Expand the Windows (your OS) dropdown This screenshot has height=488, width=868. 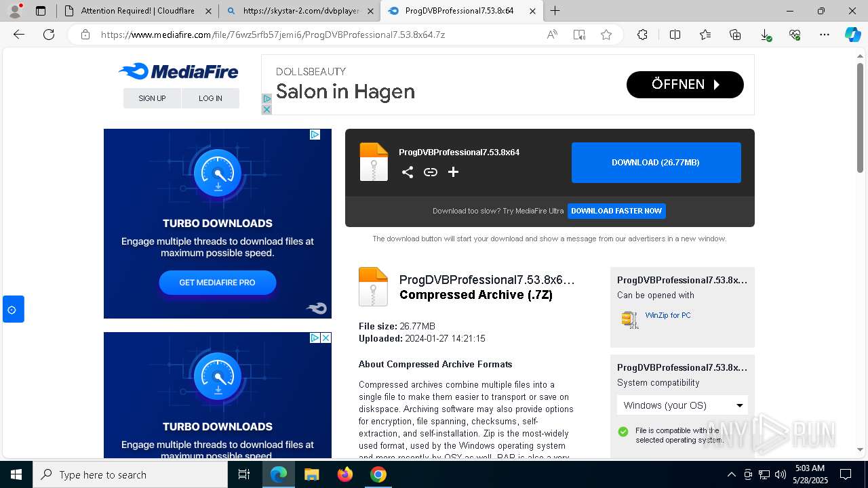[x=682, y=405]
